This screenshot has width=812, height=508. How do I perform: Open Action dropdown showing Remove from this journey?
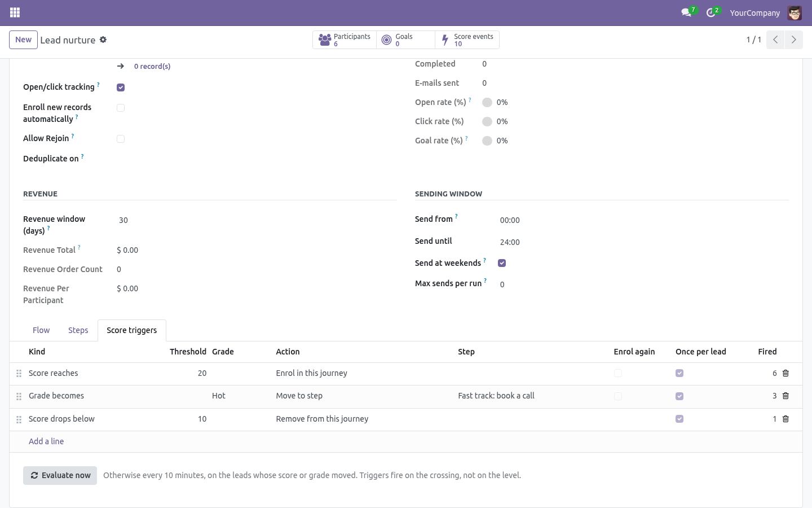click(364, 419)
